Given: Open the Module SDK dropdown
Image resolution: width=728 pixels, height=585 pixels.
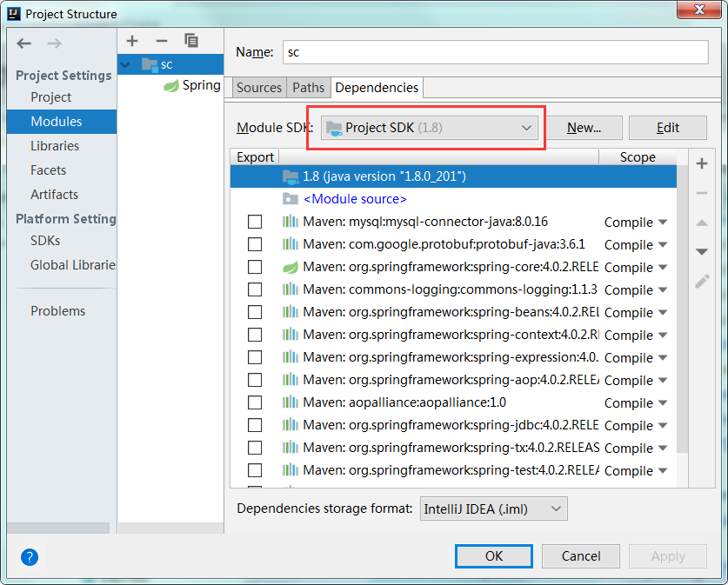Looking at the screenshot, I should click(429, 128).
